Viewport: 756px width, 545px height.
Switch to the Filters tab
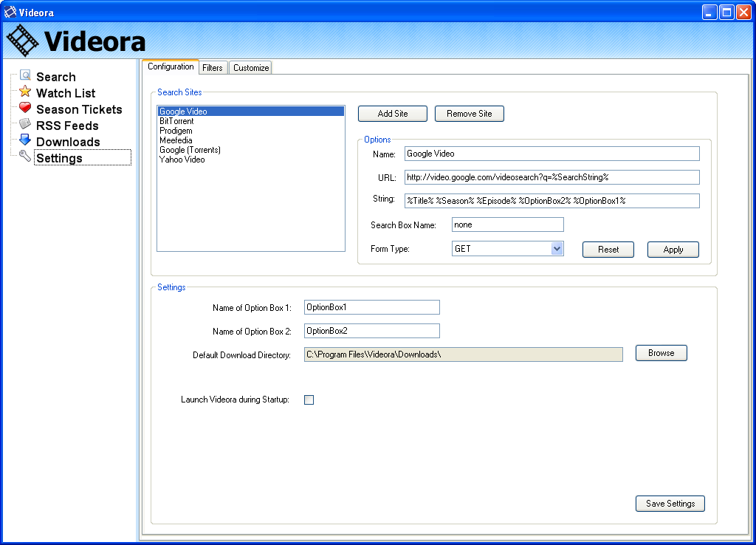coord(212,67)
